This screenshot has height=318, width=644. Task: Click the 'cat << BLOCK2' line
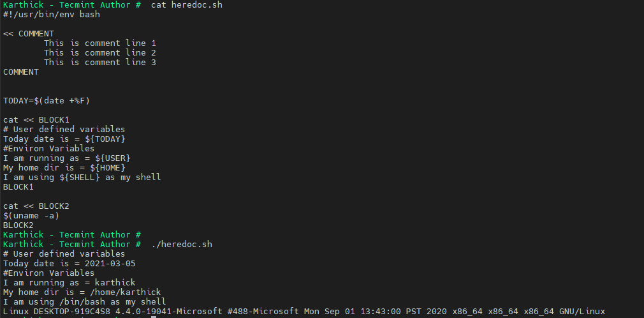tap(36, 206)
